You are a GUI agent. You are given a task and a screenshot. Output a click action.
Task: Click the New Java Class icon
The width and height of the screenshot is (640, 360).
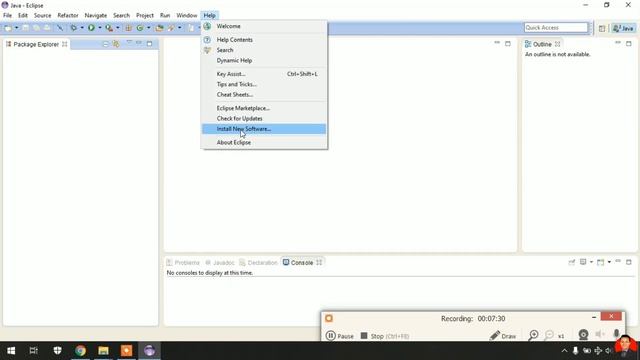[x=140, y=28]
